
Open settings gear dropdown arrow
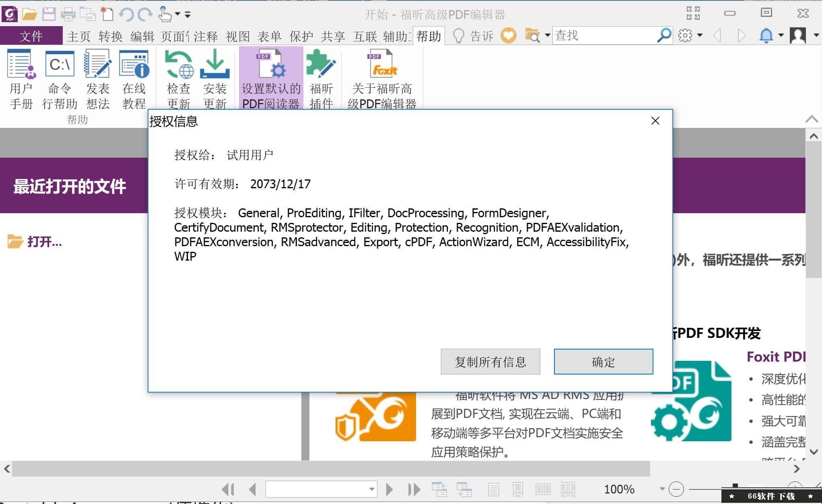point(700,35)
